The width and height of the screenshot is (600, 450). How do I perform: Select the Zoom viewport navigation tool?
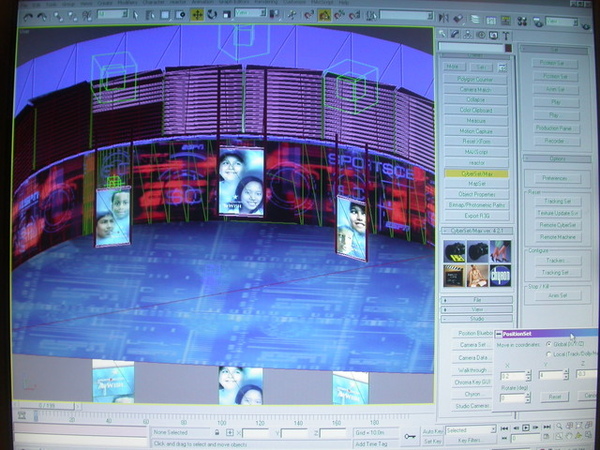tap(560, 426)
